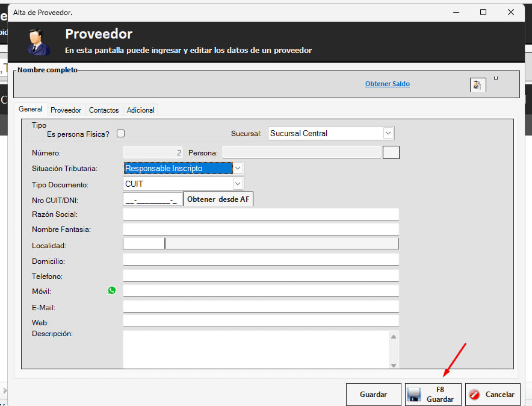Expand the Situación Tributaria combo box
The image size is (532, 406).
pyautogui.click(x=238, y=168)
